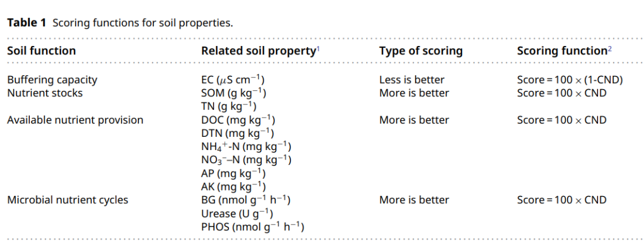Image resolution: width=644 pixels, height=242 pixels.
Task: Click the AK (mg kg⁻¹) entry
Action: coord(233,187)
